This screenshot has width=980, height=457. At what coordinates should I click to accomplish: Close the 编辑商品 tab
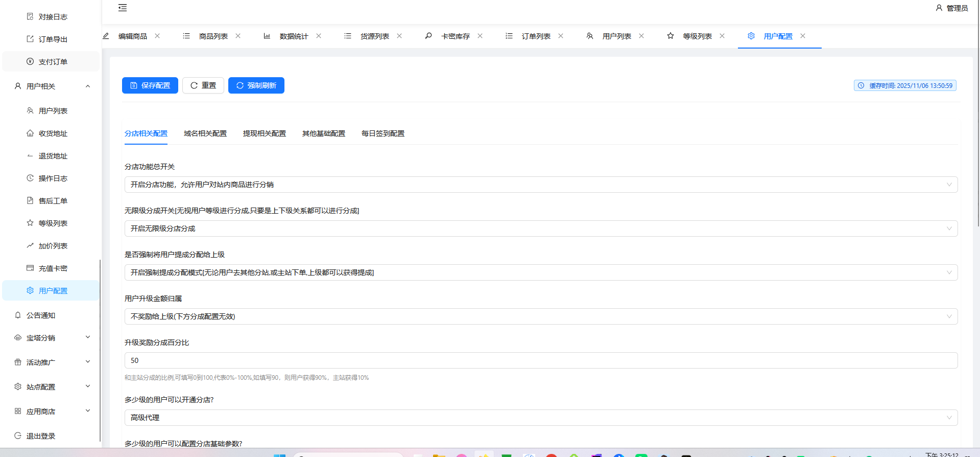tap(157, 36)
